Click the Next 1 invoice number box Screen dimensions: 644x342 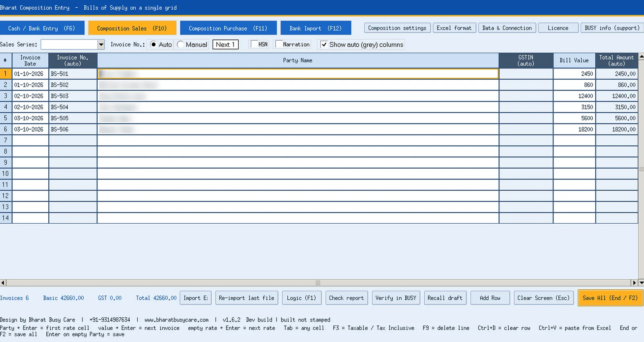click(225, 44)
